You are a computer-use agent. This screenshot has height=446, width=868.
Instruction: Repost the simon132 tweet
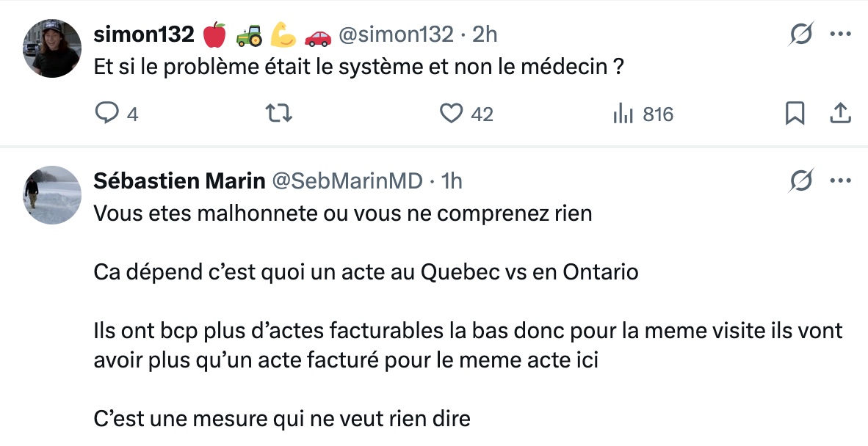[279, 114]
